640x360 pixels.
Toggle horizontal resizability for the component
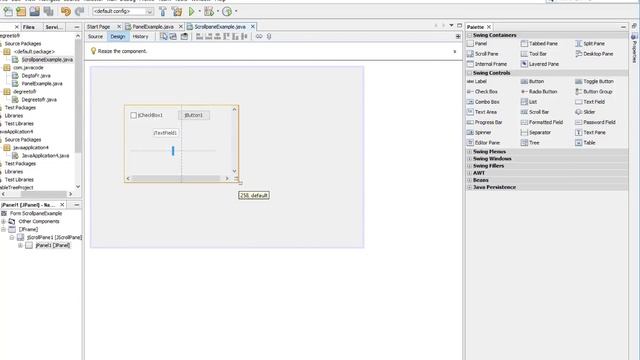259,36
